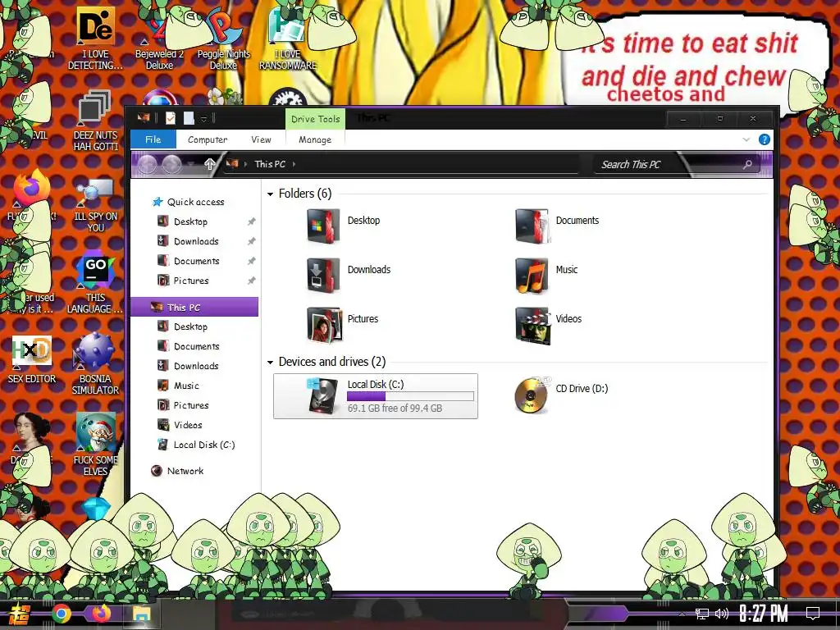Screen dimensions: 840x630
Task: Switch to the View ribbon tab
Action: [261, 139]
